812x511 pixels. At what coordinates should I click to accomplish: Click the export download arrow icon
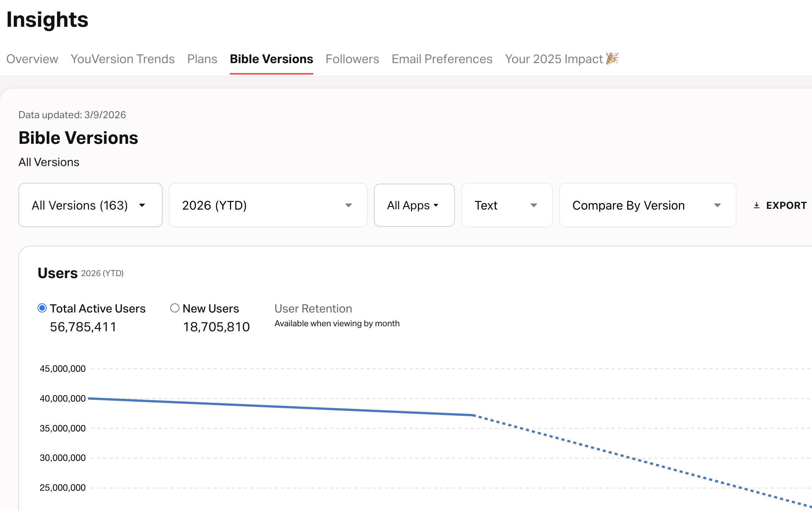pos(757,205)
